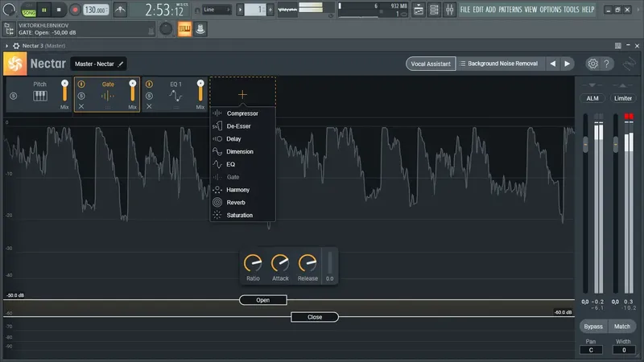Image resolution: width=644 pixels, height=362 pixels.
Task: Open the HELP menu
Action: coord(588,10)
